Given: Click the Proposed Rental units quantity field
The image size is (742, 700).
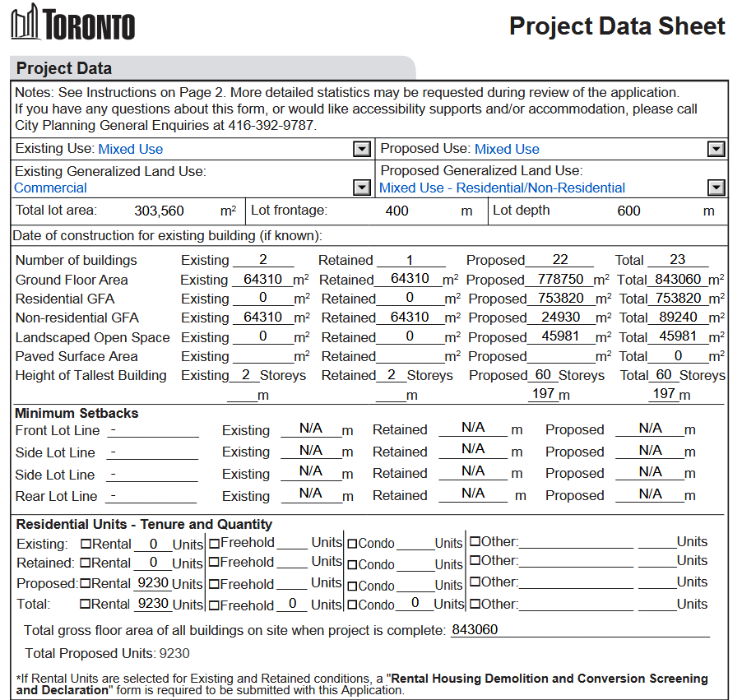Looking at the screenshot, I should [151, 583].
